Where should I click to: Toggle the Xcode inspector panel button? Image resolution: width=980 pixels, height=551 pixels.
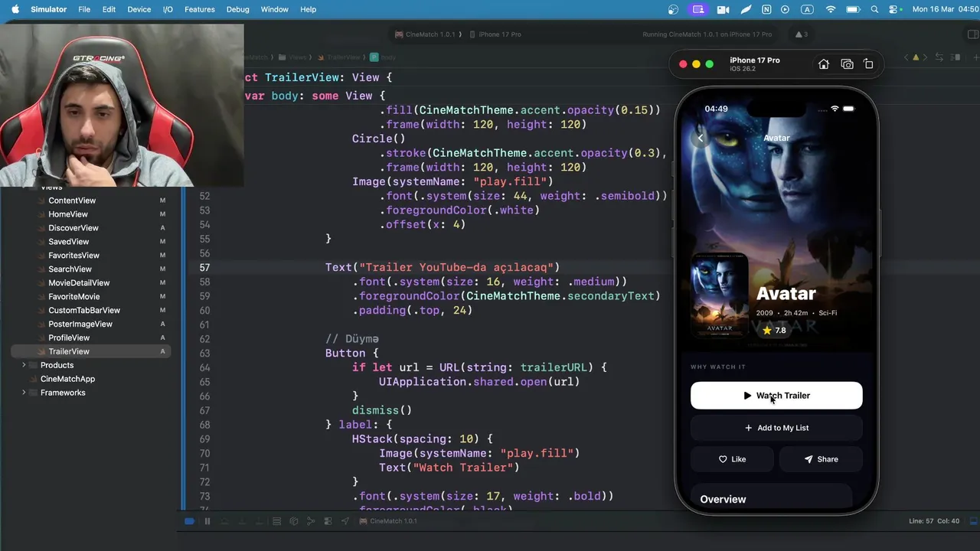973,34
